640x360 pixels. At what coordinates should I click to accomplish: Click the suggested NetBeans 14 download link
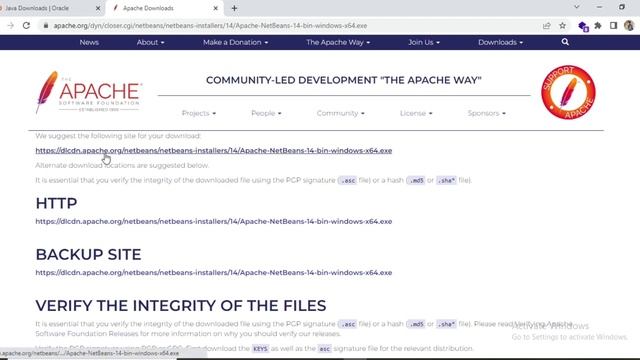213,151
